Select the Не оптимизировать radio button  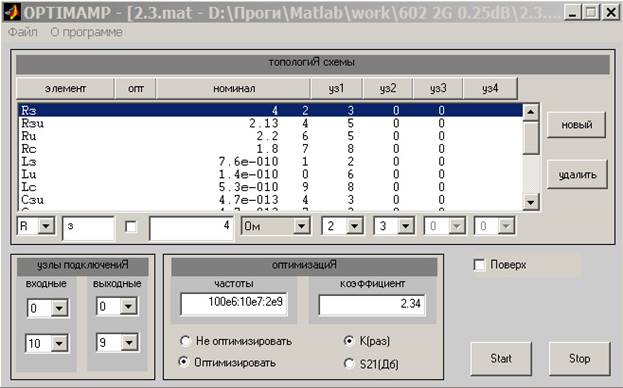[185, 341]
